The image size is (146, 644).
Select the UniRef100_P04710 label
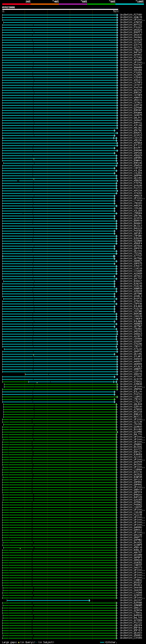(131, 394)
